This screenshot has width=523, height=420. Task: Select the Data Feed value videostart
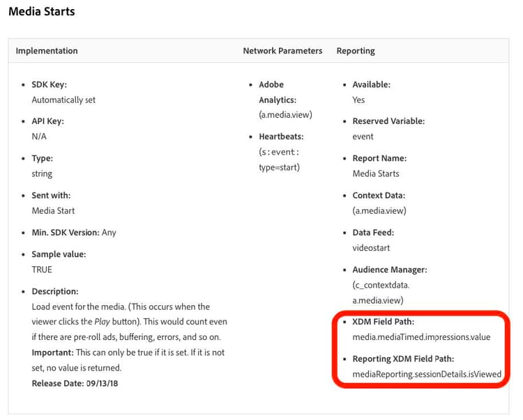click(x=372, y=248)
